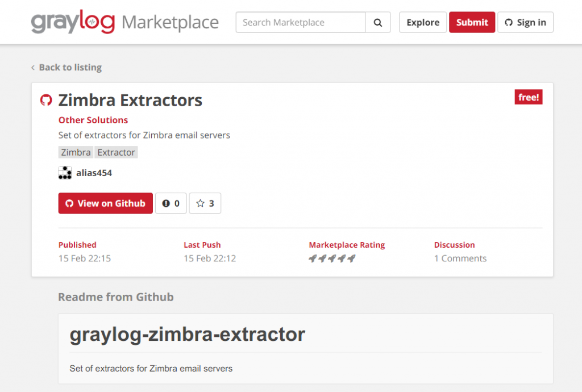Open the alias454 author profile
Viewport: 582px width, 392px height.
coord(94,173)
